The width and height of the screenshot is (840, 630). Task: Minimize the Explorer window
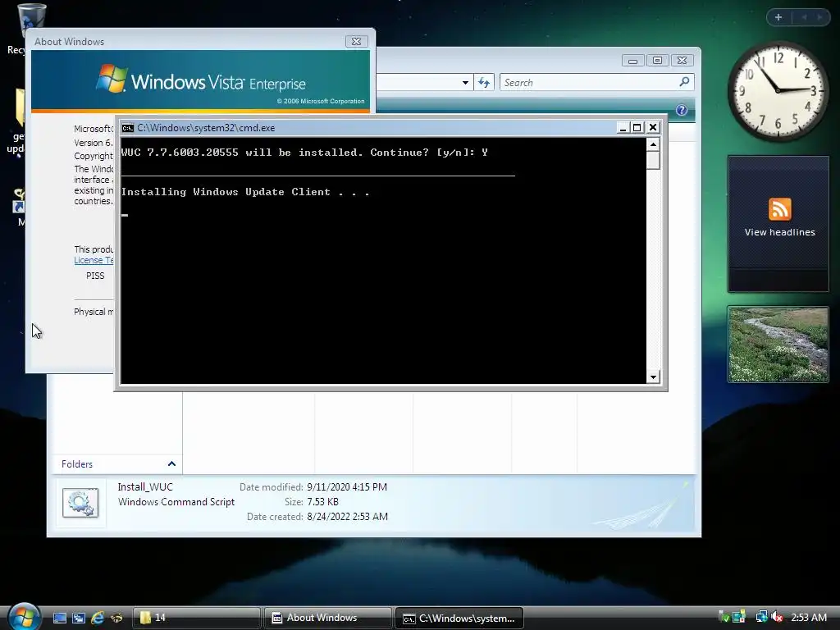[x=632, y=61]
